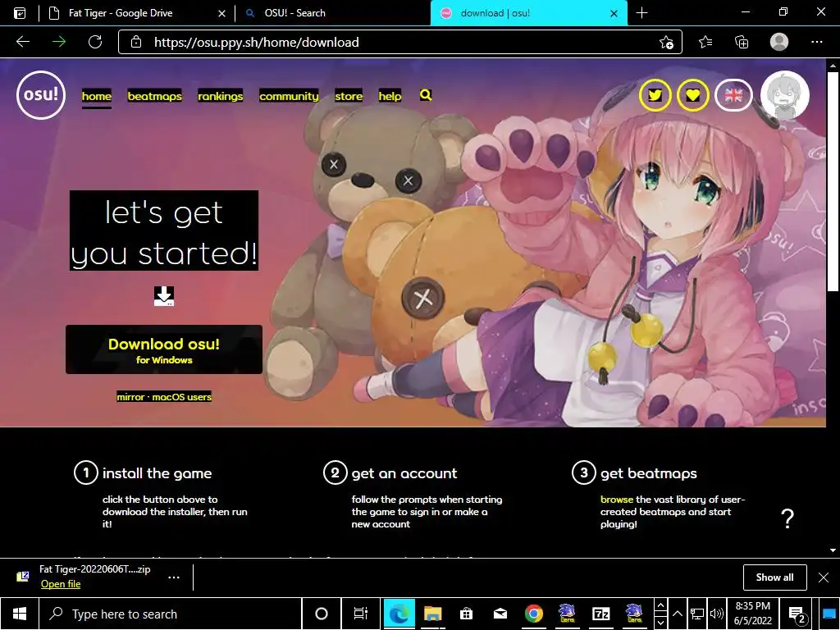Open the browser profile icon
This screenshot has height=630, width=840.
(x=779, y=42)
